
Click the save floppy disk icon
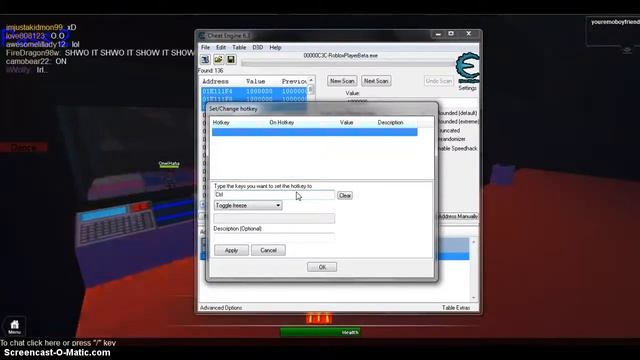(x=231, y=60)
